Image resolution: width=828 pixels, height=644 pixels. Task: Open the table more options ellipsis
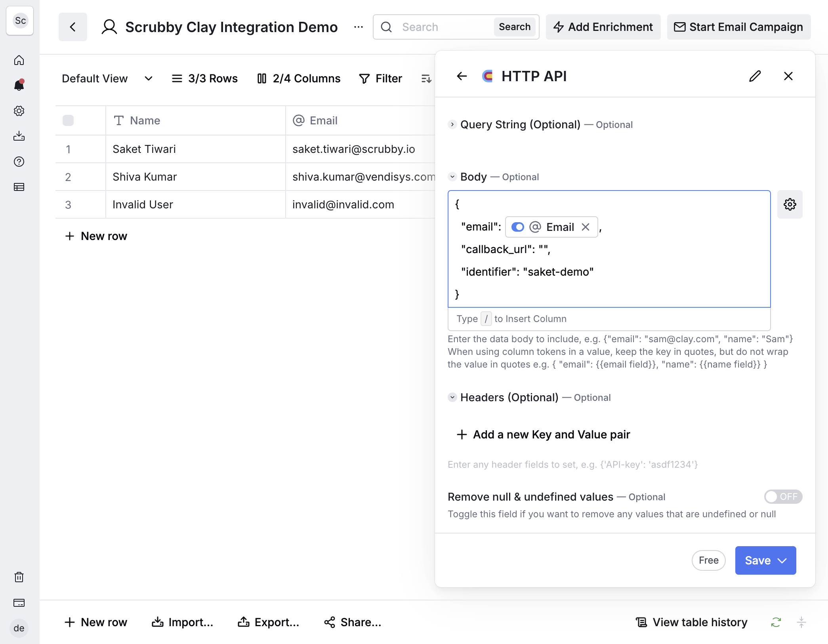coord(359,27)
